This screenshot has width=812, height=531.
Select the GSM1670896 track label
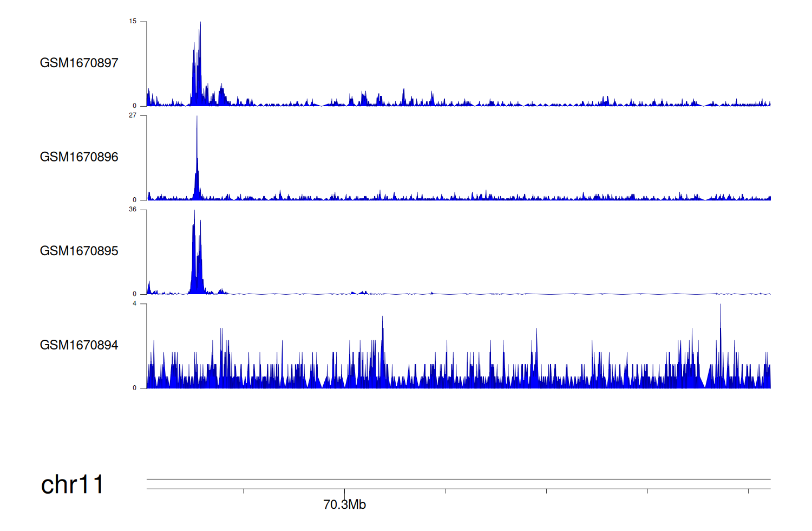coord(79,157)
